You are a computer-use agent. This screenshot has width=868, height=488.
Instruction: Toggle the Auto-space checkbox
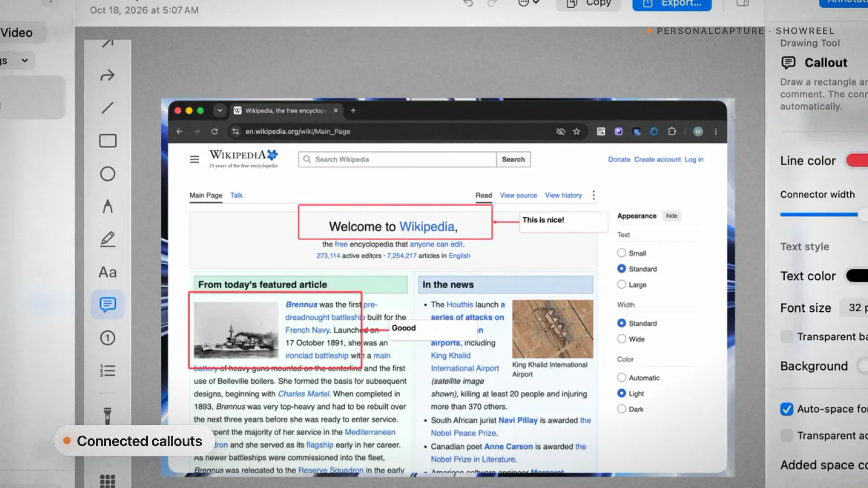pyautogui.click(x=787, y=409)
